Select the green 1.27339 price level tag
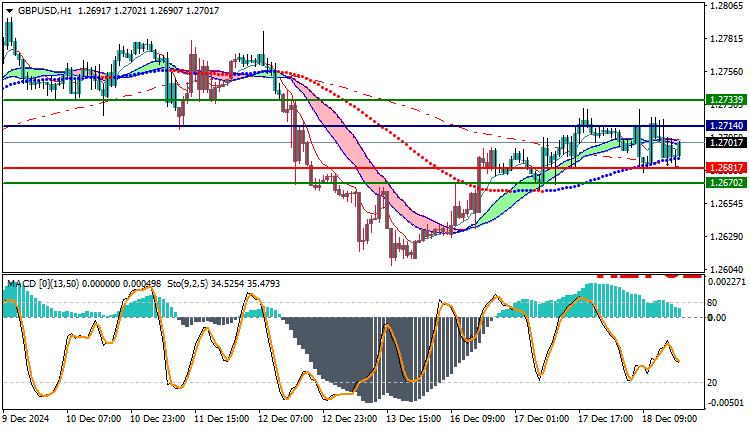The image size is (750, 430). pyautogui.click(x=726, y=100)
